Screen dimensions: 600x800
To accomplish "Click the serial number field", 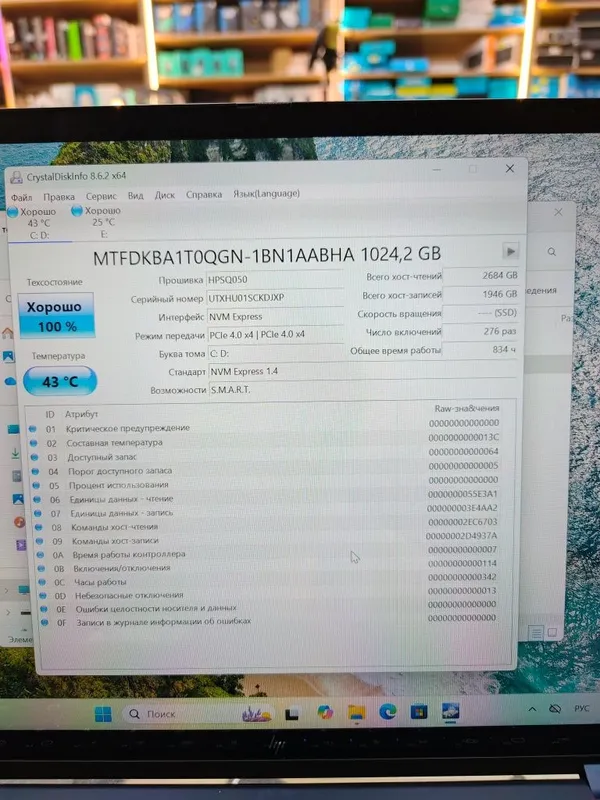I will (276, 297).
